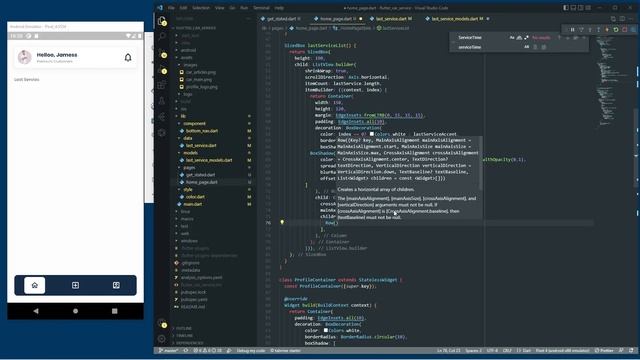Toggle the bottom panel layout icon
This screenshot has width=640, height=360.
tap(573, 8)
